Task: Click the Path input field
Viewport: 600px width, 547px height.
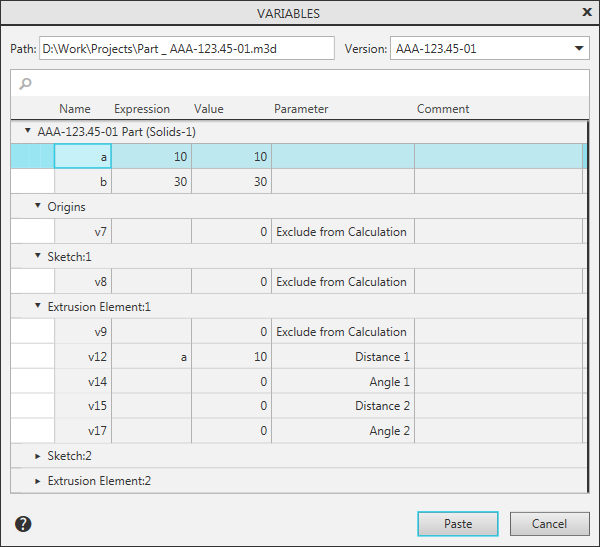Action: pos(186,48)
